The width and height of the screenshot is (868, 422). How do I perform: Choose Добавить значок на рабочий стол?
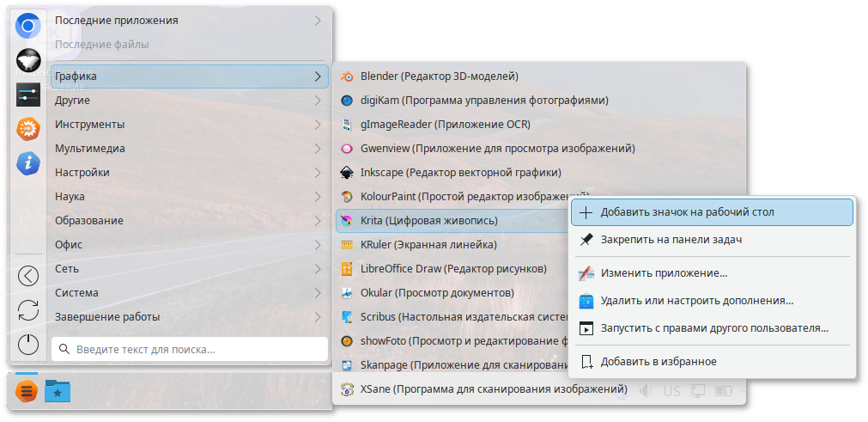pyautogui.click(x=712, y=212)
